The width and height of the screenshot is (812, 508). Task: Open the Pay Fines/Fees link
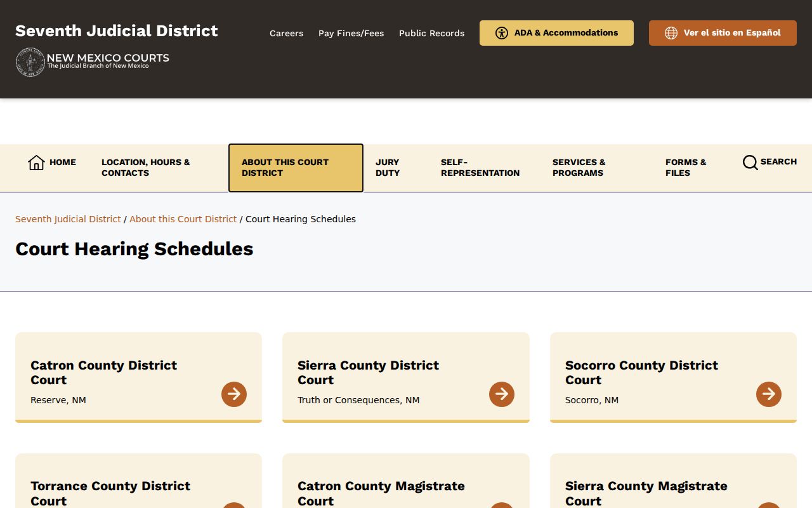pos(351,33)
